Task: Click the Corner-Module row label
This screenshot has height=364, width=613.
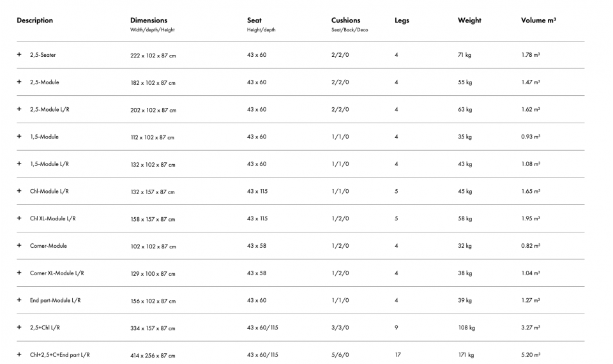Action: [x=49, y=246]
